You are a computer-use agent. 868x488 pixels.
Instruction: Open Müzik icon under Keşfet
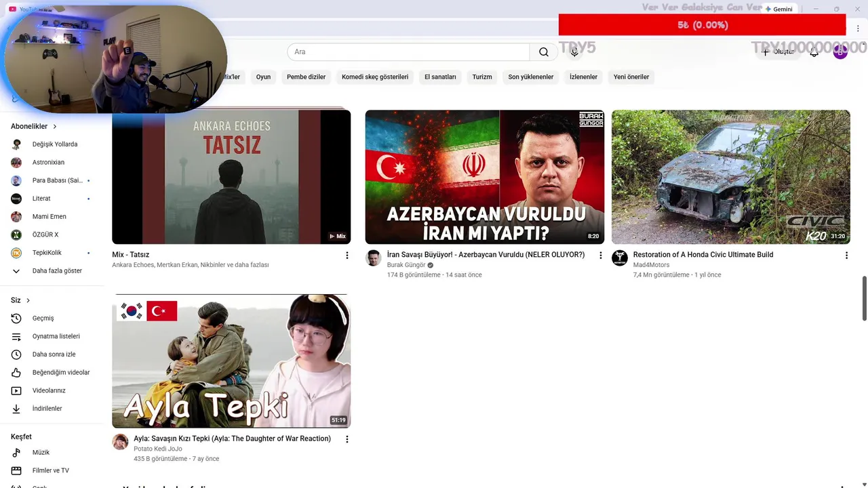(x=16, y=453)
